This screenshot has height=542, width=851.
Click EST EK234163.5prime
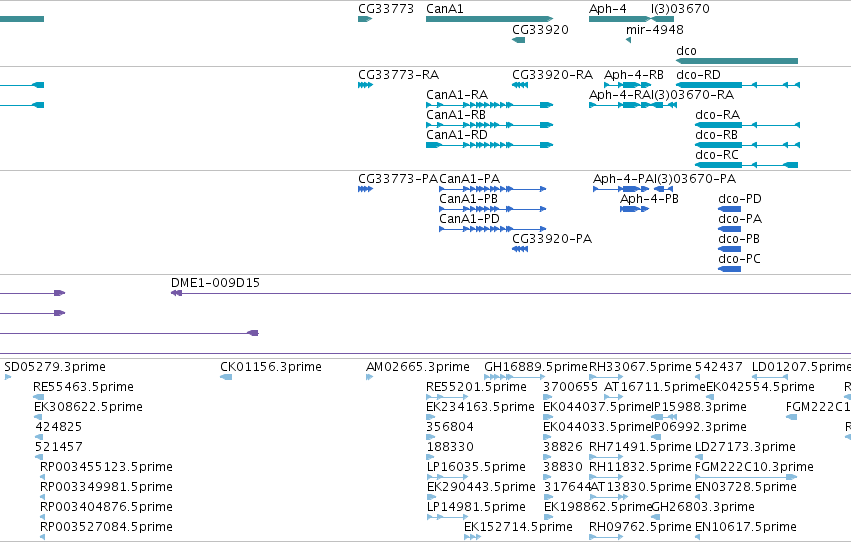pyautogui.click(x=430, y=417)
